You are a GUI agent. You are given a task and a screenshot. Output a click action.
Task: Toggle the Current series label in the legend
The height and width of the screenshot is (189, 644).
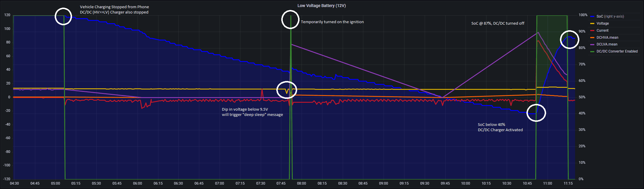(x=602, y=31)
